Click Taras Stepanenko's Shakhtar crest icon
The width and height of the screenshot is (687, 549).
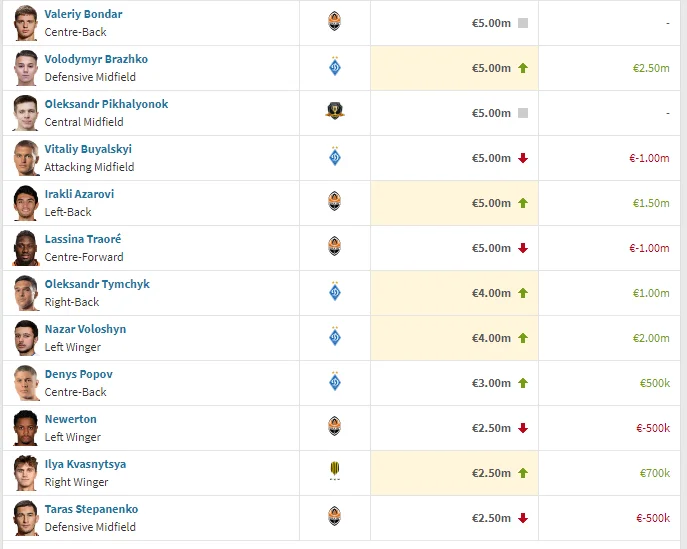334,517
